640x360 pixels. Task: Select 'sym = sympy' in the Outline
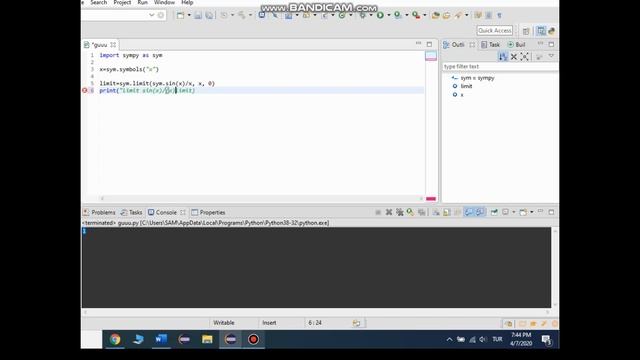click(473, 78)
